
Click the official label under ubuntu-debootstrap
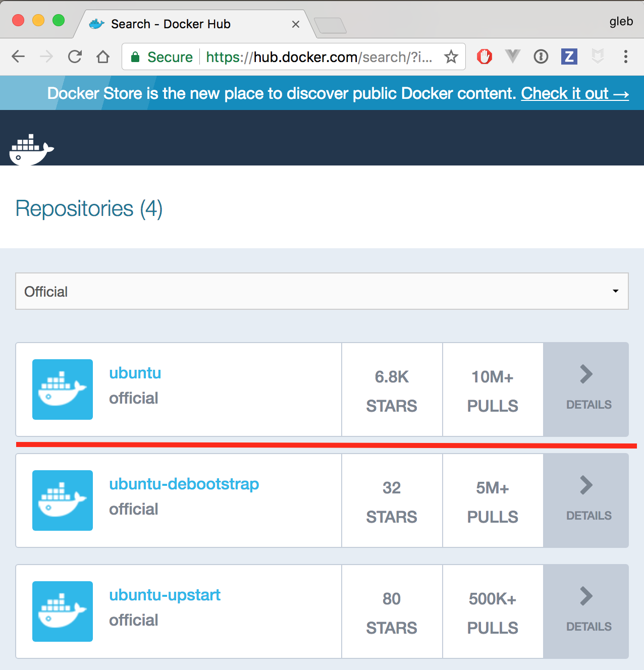(134, 509)
